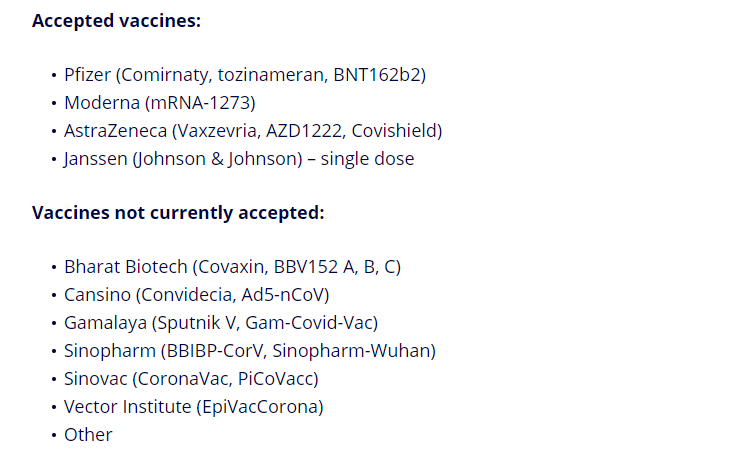Click the word 'tozinameran' in Pfizer line
Screen dimensions: 729x457
(x=272, y=75)
